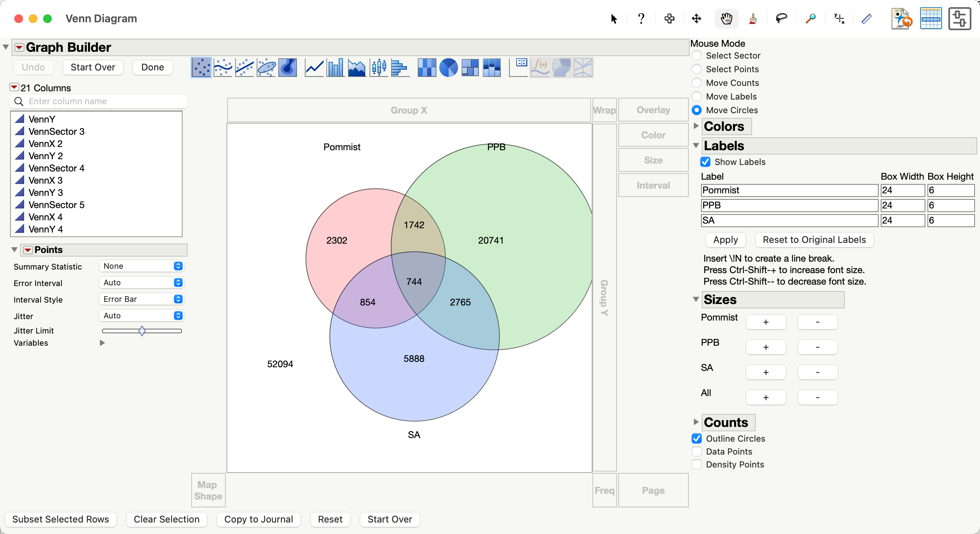The image size is (980, 534).
Task: Click the Copy to Journal button
Action: point(258,519)
